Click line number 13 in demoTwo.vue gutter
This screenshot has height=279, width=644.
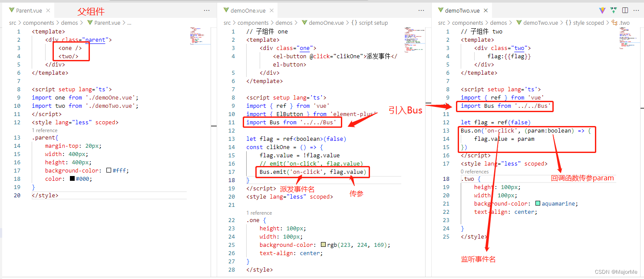[446, 130]
